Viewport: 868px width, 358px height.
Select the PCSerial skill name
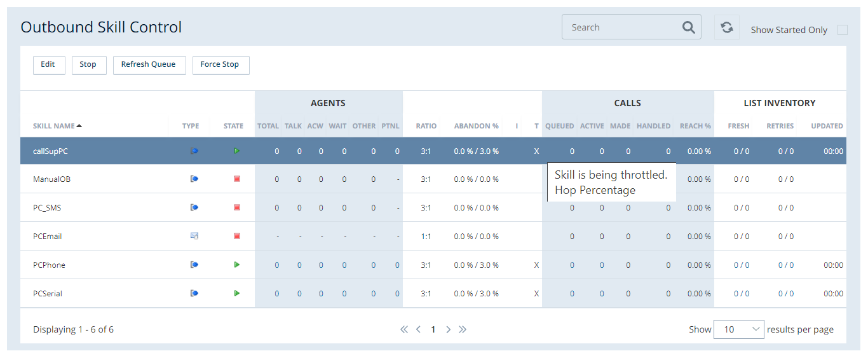coord(48,294)
